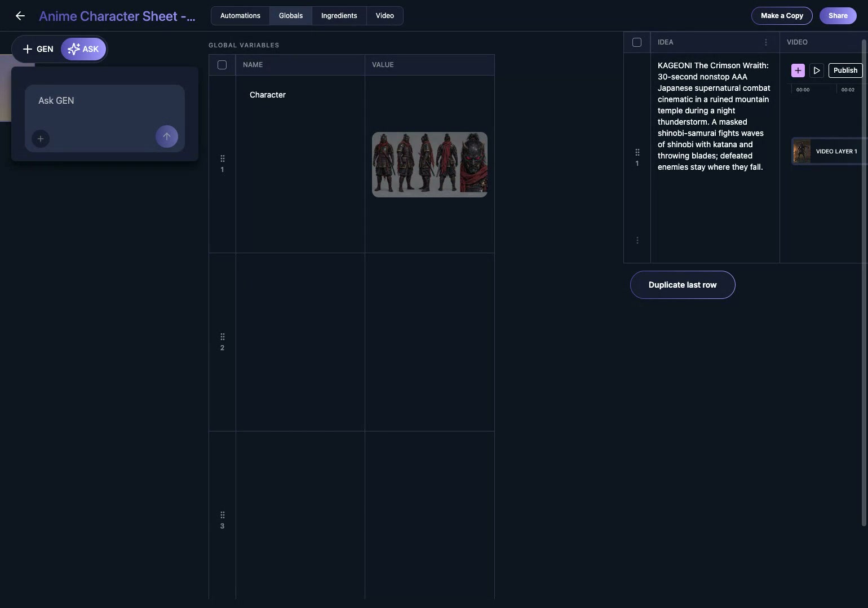Select the Video Layer 1 clip
Image resolution: width=868 pixels, height=608 pixels.
[829, 151]
